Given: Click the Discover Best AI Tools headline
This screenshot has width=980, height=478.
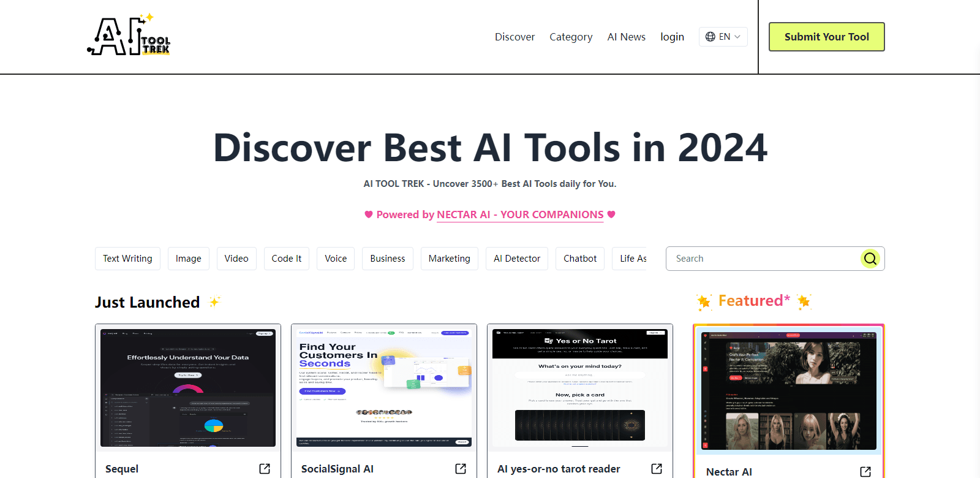Looking at the screenshot, I should (490, 148).
